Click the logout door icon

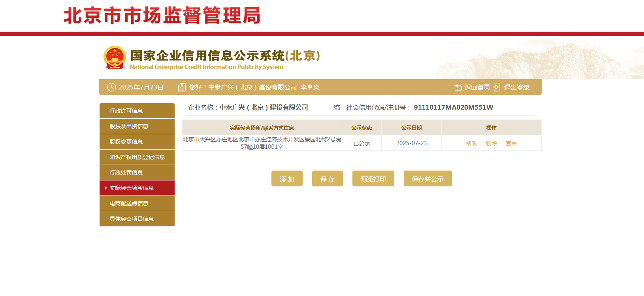[x=497, y=87]
